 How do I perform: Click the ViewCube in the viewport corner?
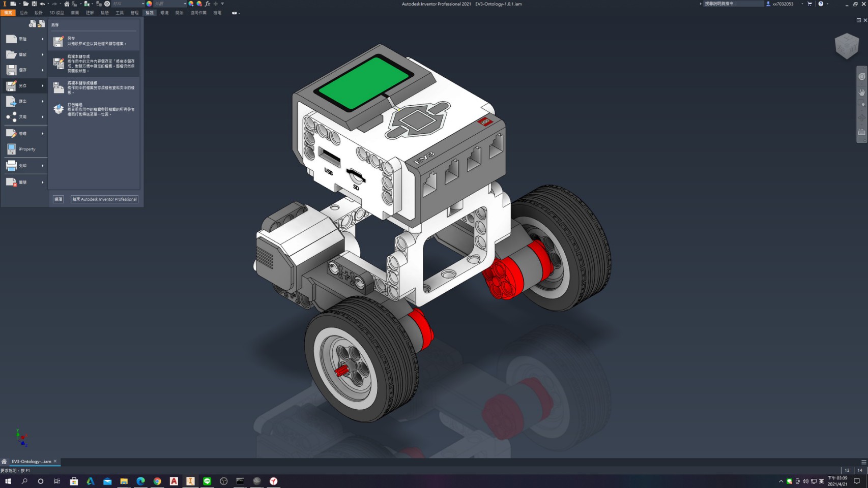pos(847,46)
